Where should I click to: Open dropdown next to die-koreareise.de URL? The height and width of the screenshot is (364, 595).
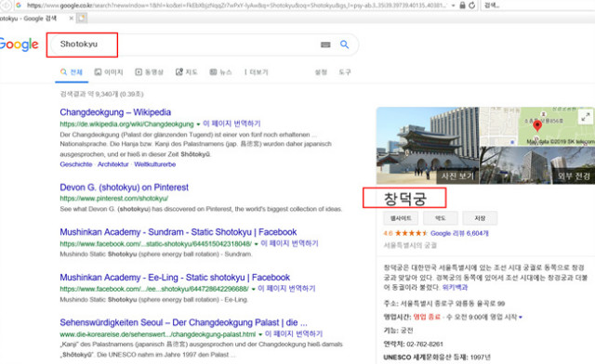point(260,334)
